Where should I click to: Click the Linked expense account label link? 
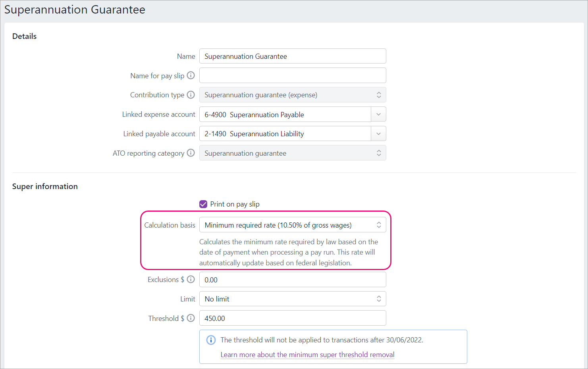[x=159, y=114]
